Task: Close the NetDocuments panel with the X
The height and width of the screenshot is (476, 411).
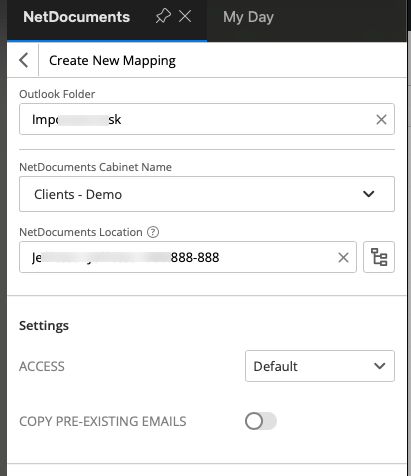Action: pyautogui.click(x=185, y=16)
